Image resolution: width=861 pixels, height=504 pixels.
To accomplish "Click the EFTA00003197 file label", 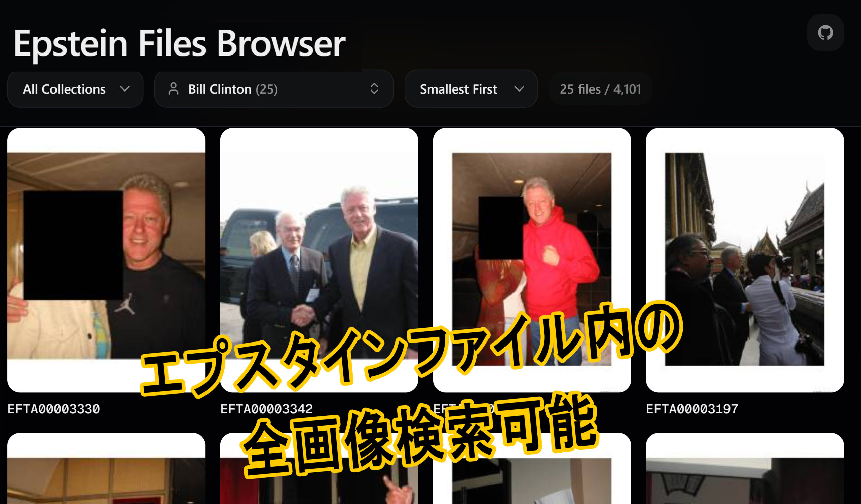I will pos(692,409).
